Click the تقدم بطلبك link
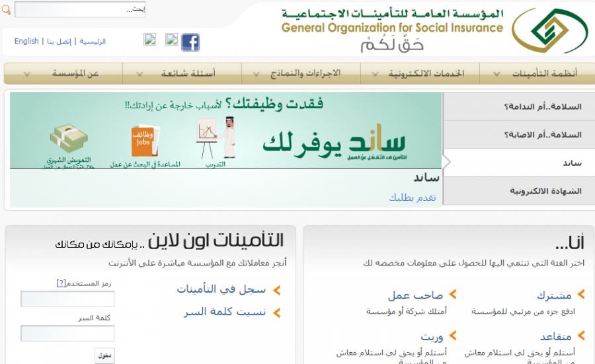This screenshot has width=595, height=364. (413, 197)
